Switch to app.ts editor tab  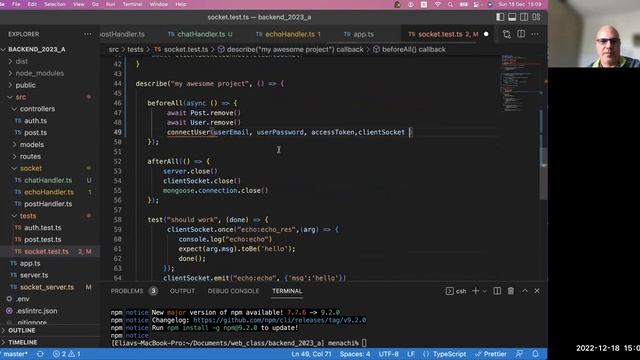(359, 34)
